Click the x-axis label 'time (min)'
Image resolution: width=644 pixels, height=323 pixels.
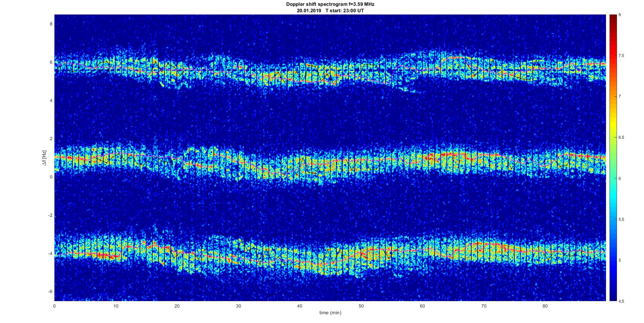pyautogui.click(x=330, y=313)
